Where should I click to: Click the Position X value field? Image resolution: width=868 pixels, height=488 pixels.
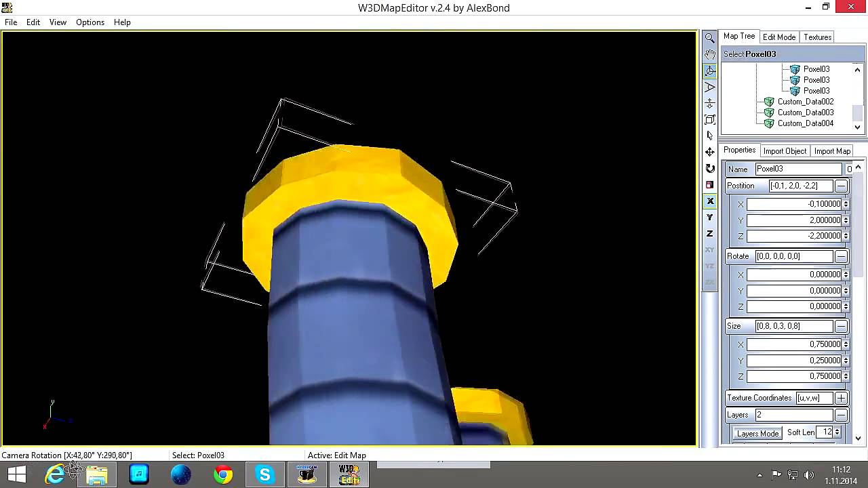pyautogui.click(x=794, y=204)
